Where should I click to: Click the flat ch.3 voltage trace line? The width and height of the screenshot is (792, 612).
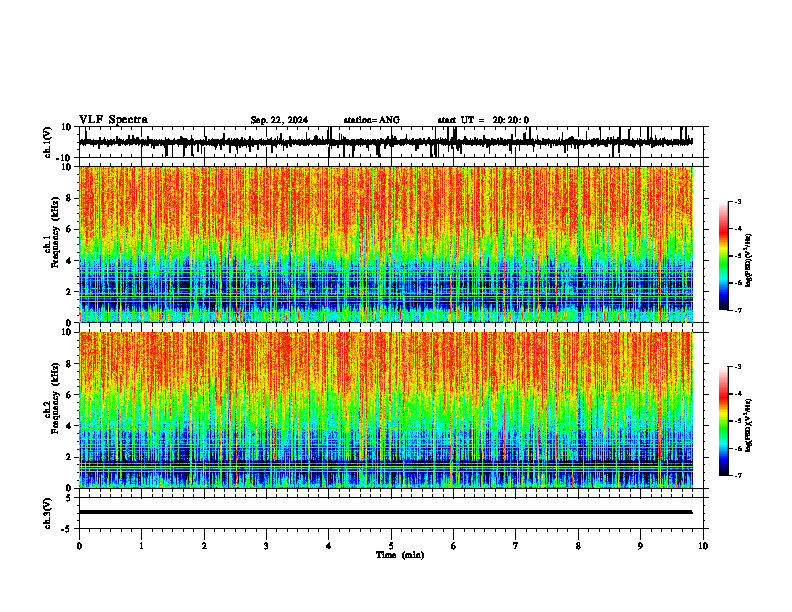tap(385, 512)
